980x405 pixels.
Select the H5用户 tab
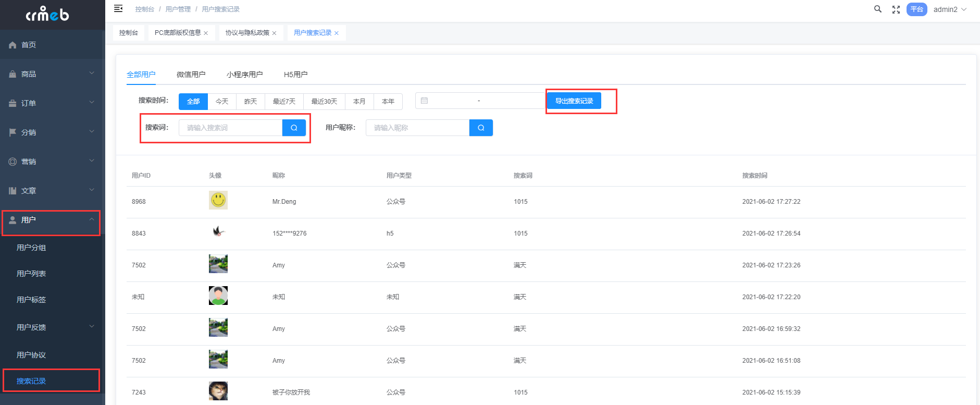click(x=295, y=75)
